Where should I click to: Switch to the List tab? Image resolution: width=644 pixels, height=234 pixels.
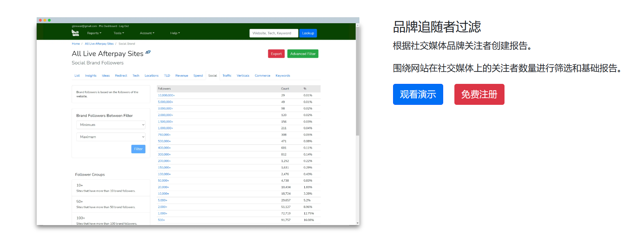(77, 76)
